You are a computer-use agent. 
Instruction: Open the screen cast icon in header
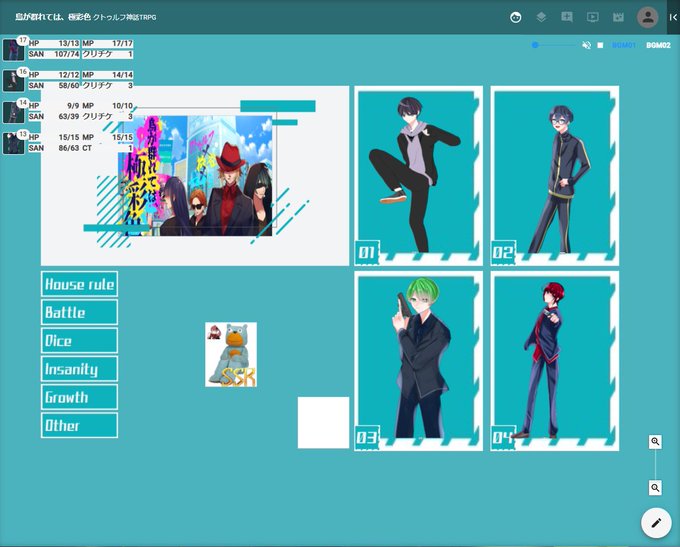coord(592,17)
